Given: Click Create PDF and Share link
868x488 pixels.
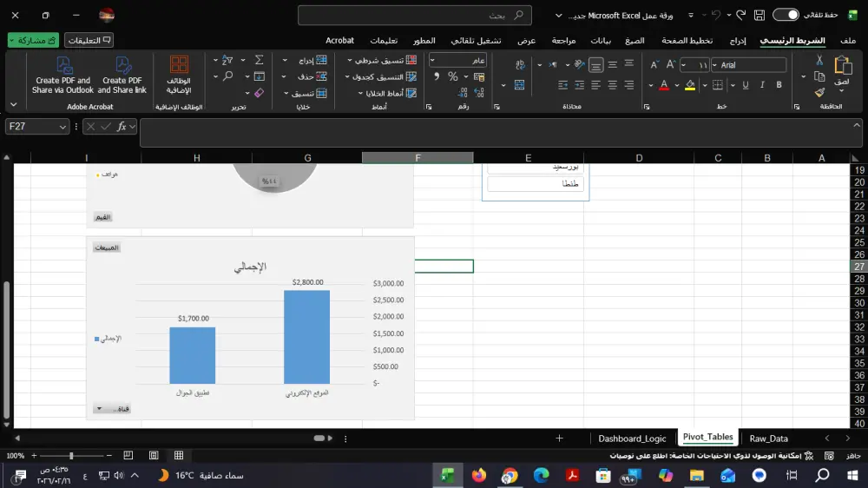Looking at the screenshot, I should click(122, 75).
